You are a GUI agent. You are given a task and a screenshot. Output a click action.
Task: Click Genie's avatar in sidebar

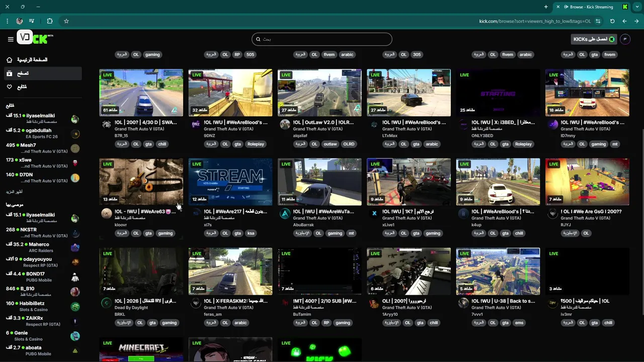[x=75, y=336]
